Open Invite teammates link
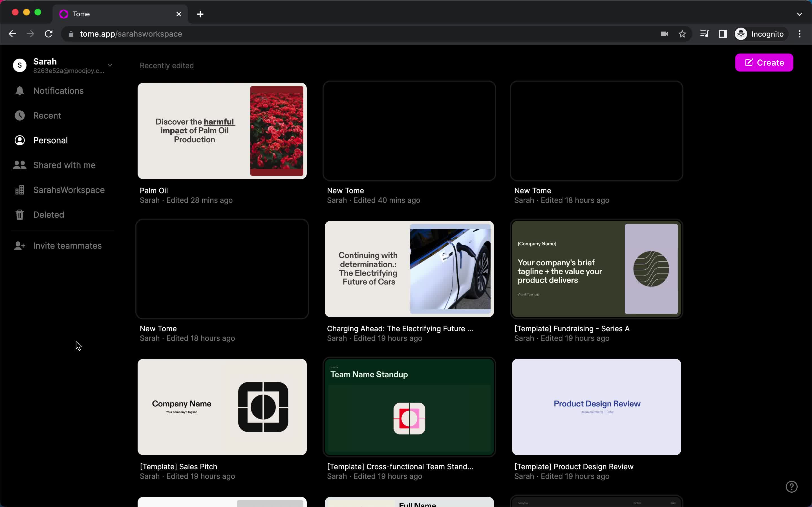The image size is (812, 507). click(67, 245)
